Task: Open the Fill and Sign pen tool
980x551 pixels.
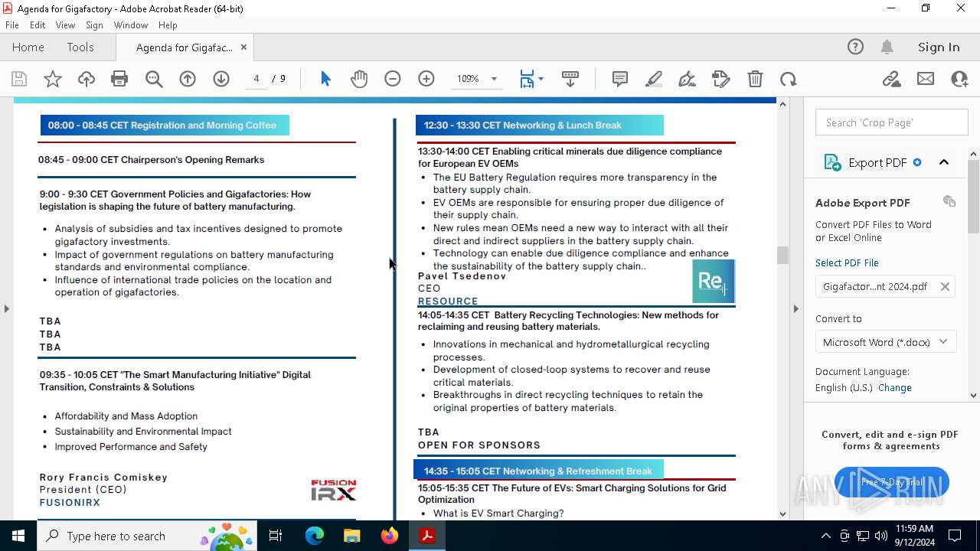Action: pos(688,79)
